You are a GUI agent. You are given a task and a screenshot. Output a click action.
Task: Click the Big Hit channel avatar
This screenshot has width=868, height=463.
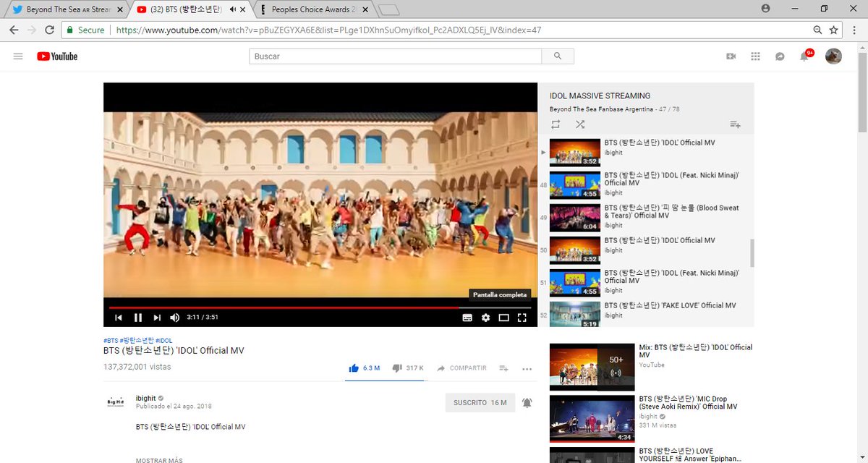click(x=116, y=403)
